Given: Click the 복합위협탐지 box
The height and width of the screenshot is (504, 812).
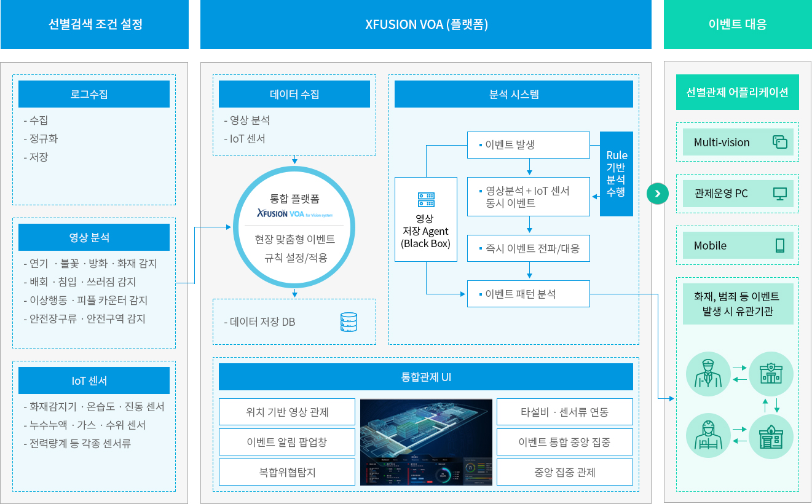Looking at the screenshot, I should [x=287, y=472].
